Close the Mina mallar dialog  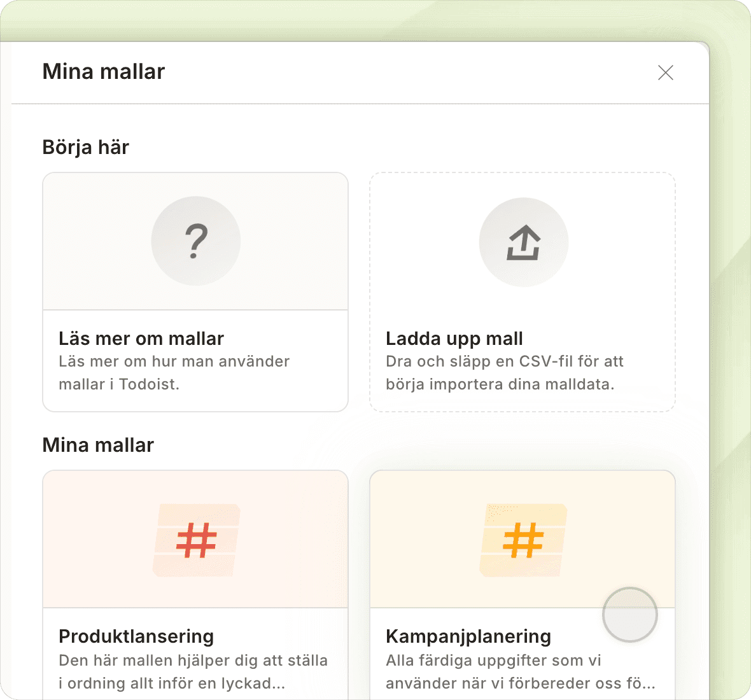665,73
